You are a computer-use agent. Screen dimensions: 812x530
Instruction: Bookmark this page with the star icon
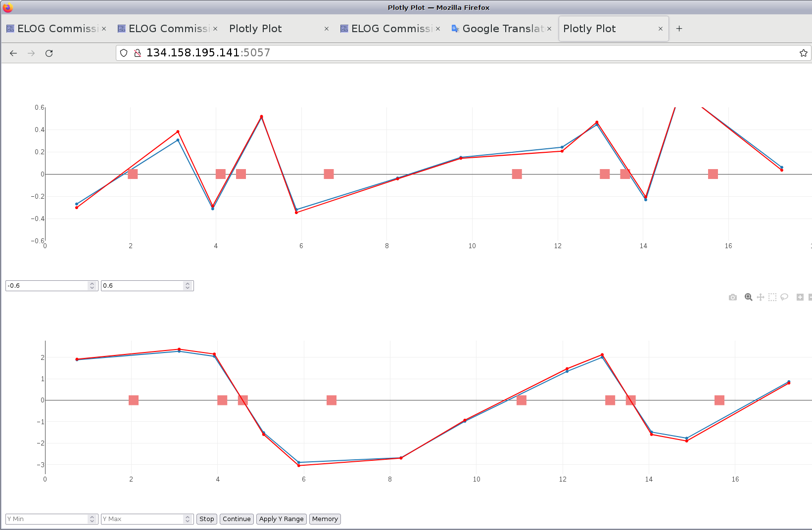[803, 53]
